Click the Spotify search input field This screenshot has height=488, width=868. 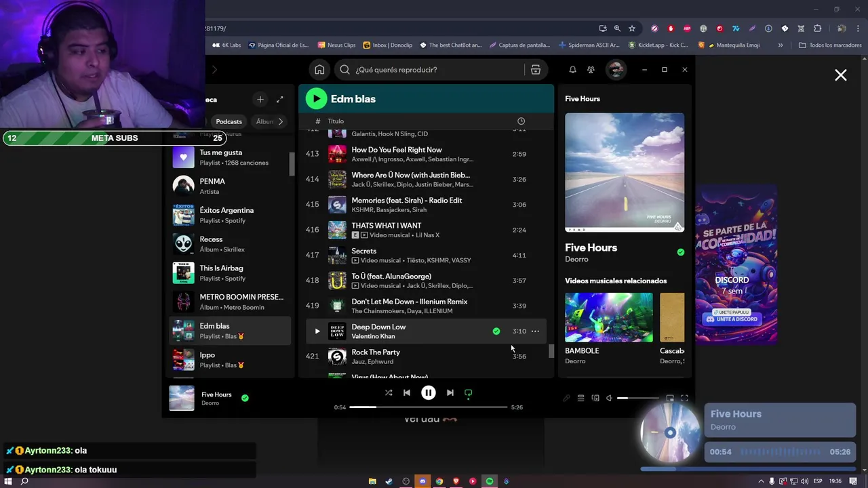pos(437,70)
